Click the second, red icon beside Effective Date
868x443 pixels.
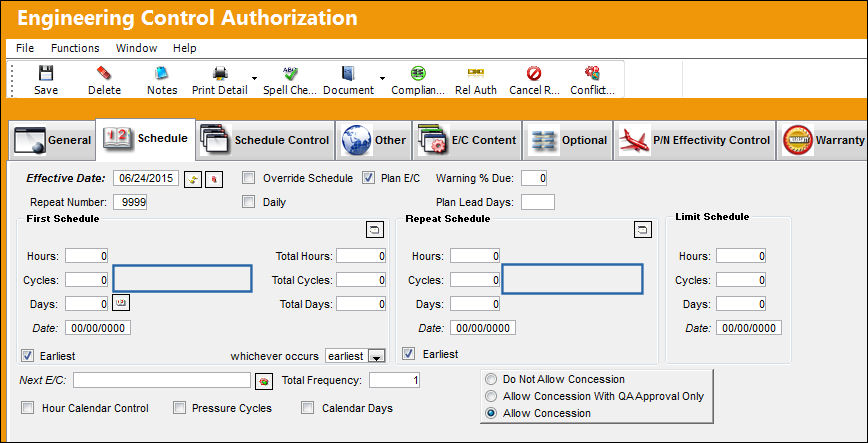coord(214,179)
